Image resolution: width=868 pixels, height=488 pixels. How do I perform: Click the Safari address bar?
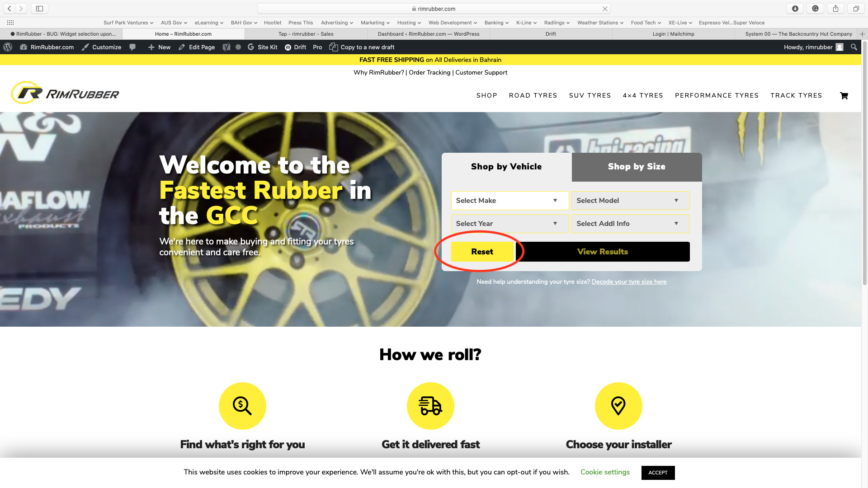[x=434, y=9]
